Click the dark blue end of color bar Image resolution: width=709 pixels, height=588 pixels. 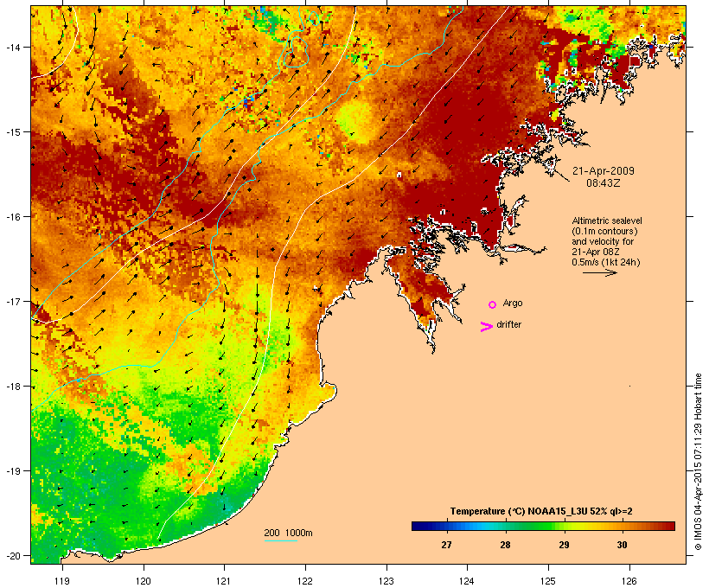[x=417, y=526]
